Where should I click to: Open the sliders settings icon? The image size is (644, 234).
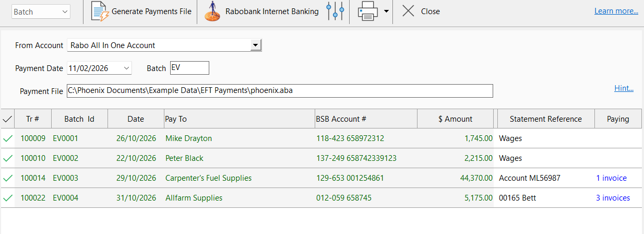[x=335, y=11]
